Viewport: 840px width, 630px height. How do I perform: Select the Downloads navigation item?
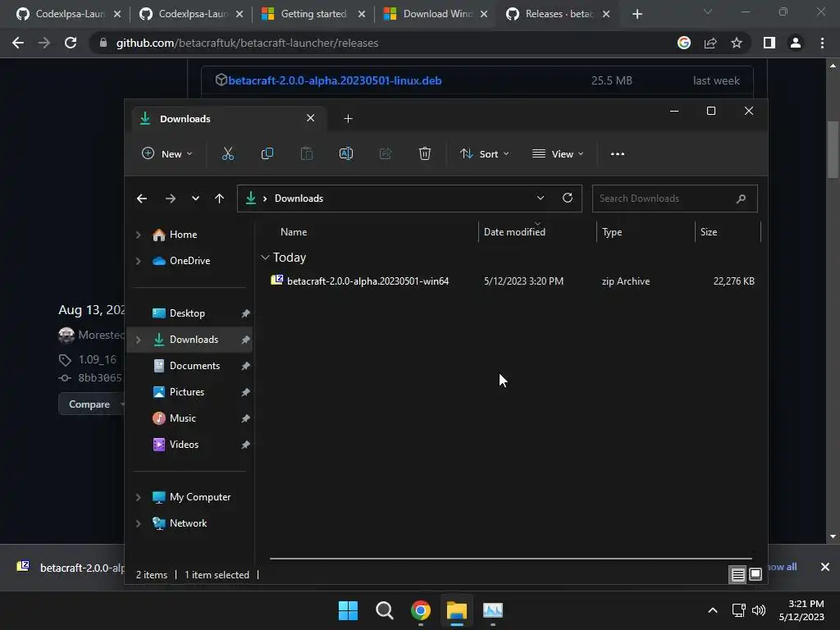coord(189,340)
